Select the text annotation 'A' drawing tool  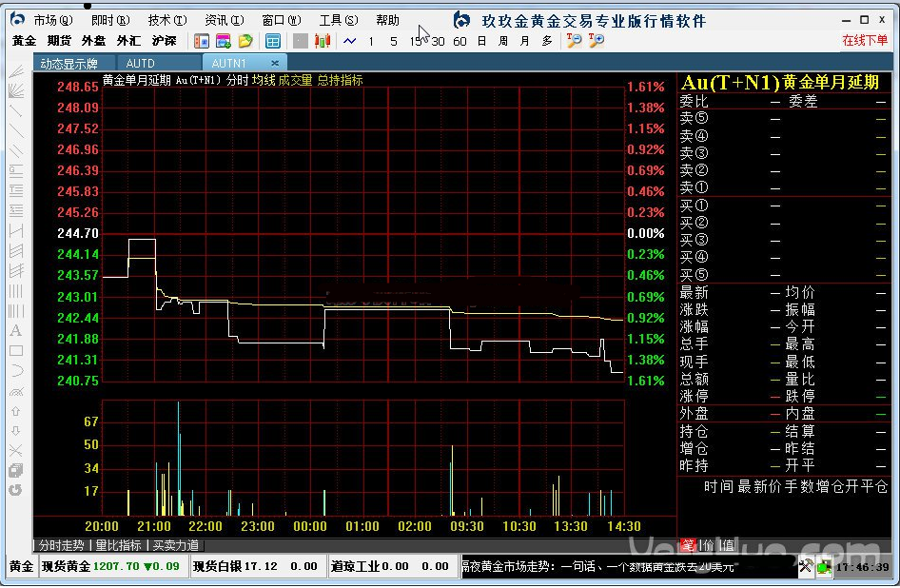click(x=15, y=331)
